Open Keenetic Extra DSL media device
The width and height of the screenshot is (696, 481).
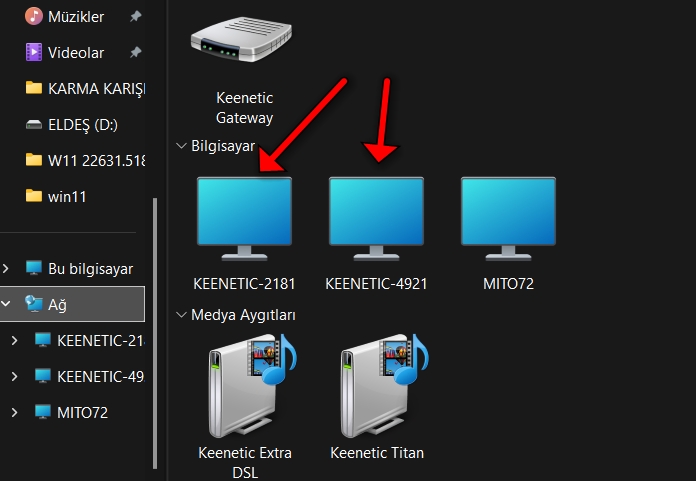[x=244, y=387]
